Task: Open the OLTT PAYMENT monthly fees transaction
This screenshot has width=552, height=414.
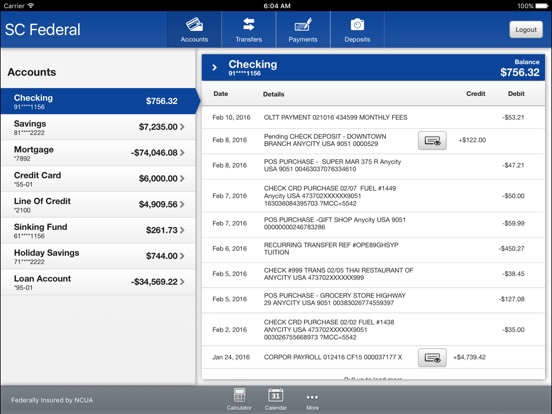Action: (x=373, y=117)
